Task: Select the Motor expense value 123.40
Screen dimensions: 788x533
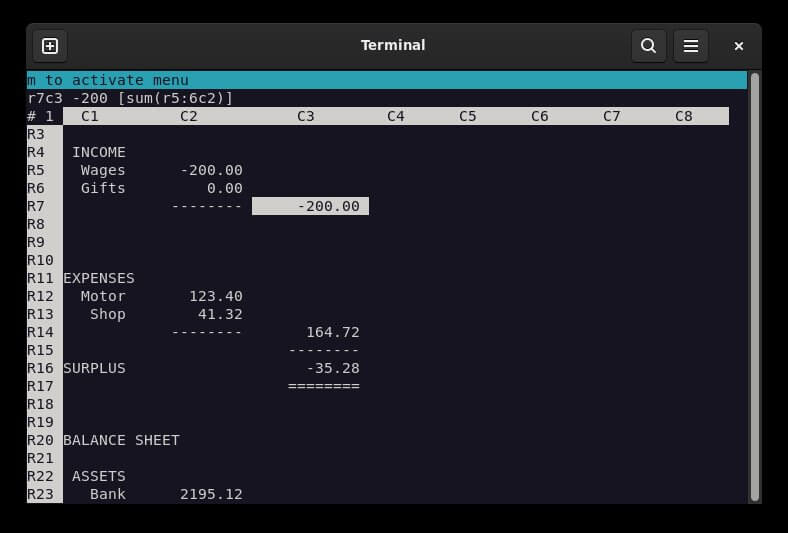Action: pyautogui.click(x=215, y=296)
